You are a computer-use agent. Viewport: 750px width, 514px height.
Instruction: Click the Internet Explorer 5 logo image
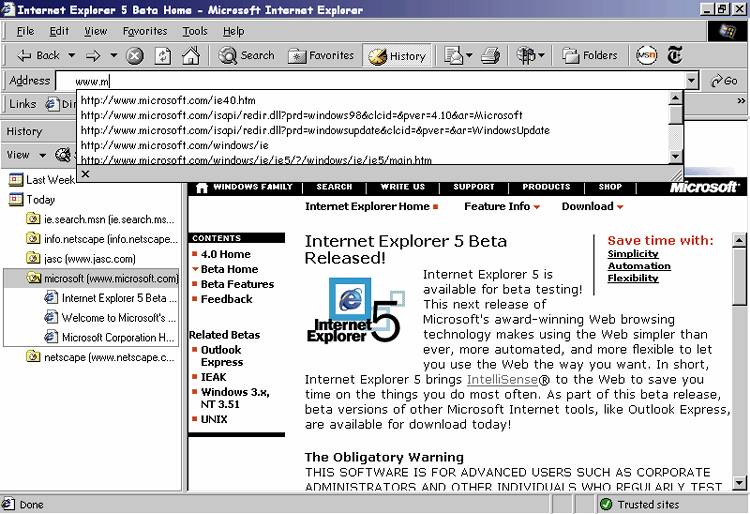coord(356,310)
